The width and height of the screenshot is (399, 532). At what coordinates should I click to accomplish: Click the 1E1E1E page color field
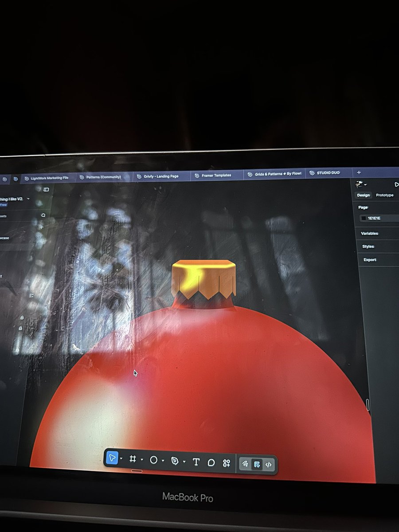click(x=379, y=218)
